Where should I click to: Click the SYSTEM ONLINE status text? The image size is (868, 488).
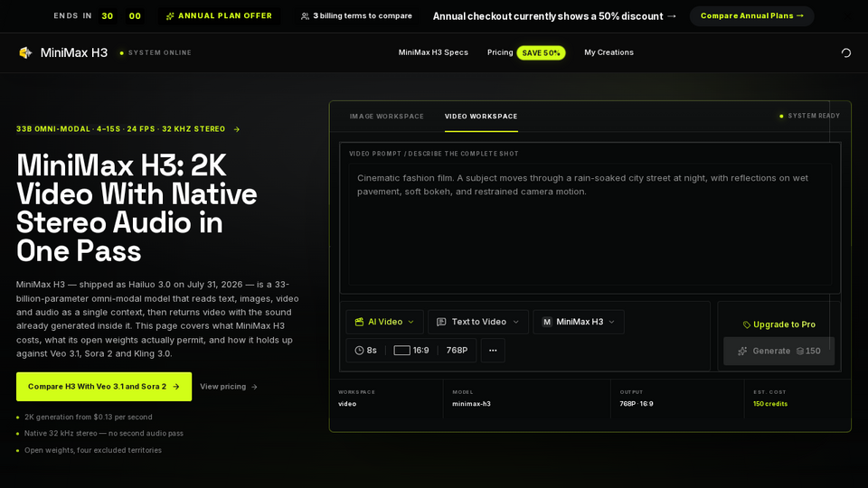click(160, 52)
